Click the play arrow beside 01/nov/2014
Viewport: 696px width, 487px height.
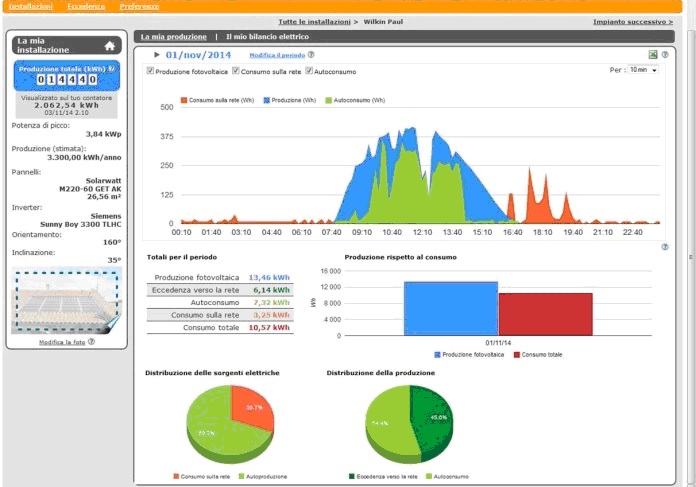tap(157, 55)
